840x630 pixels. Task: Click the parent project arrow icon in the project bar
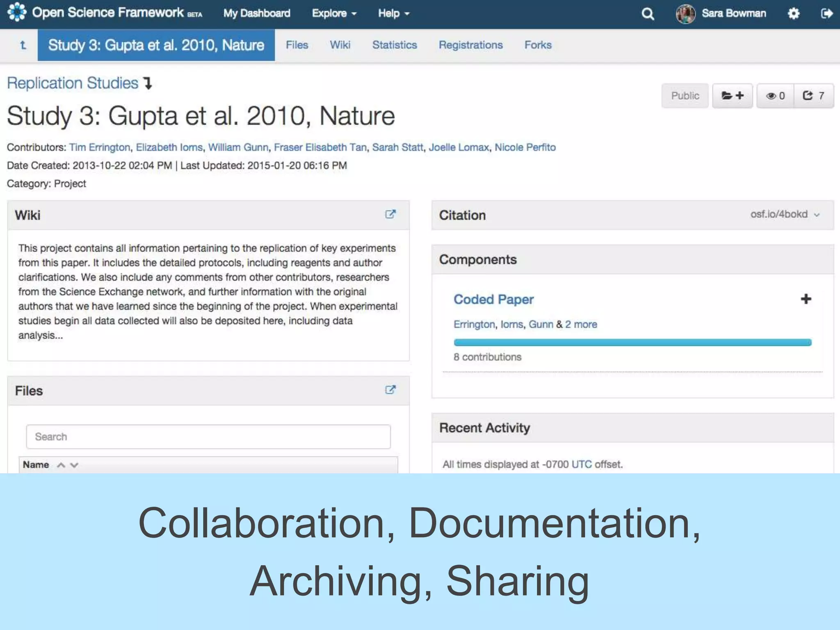point(23,45)
